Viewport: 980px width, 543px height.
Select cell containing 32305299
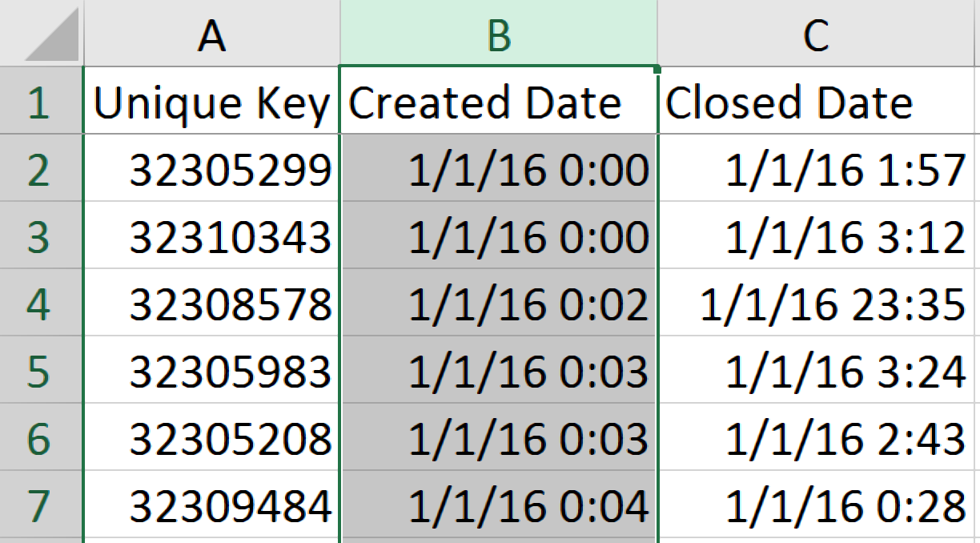tap(211, 168)
